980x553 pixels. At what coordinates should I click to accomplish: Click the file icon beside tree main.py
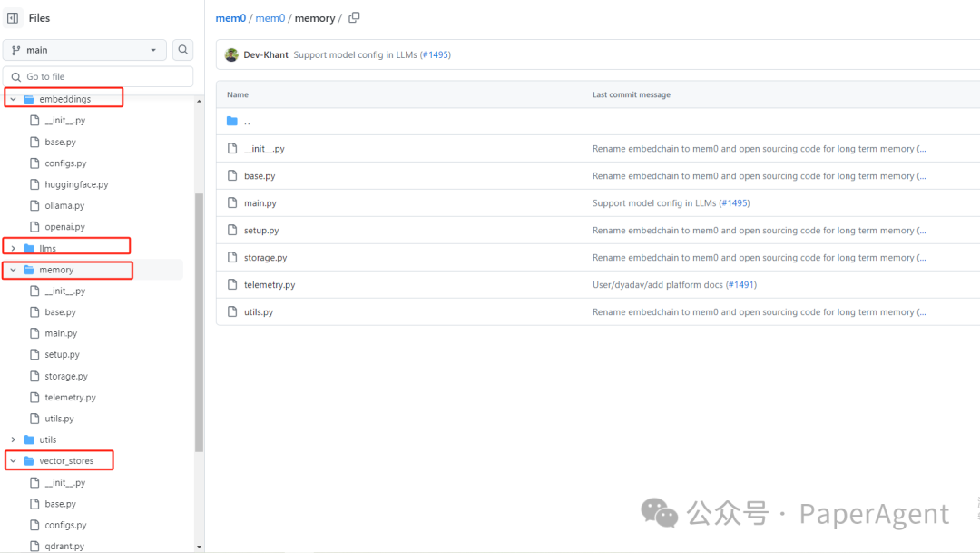point(35,333)
